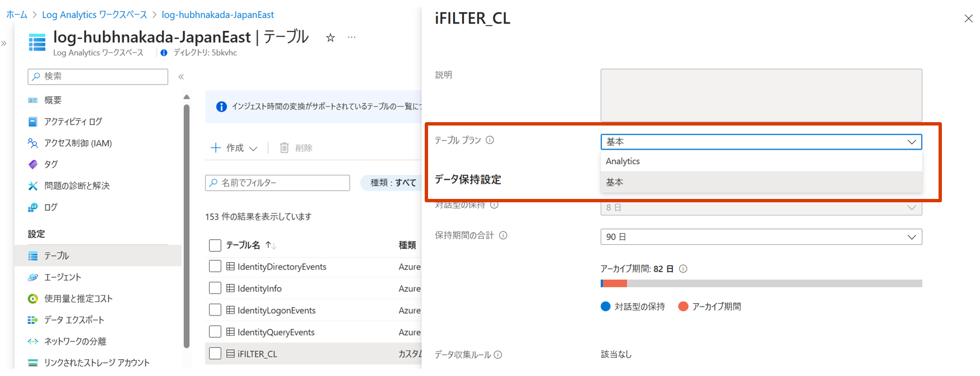Click the archive period retention bar
The height and width of the screenshot is (376, 980).
pos(761,284)
